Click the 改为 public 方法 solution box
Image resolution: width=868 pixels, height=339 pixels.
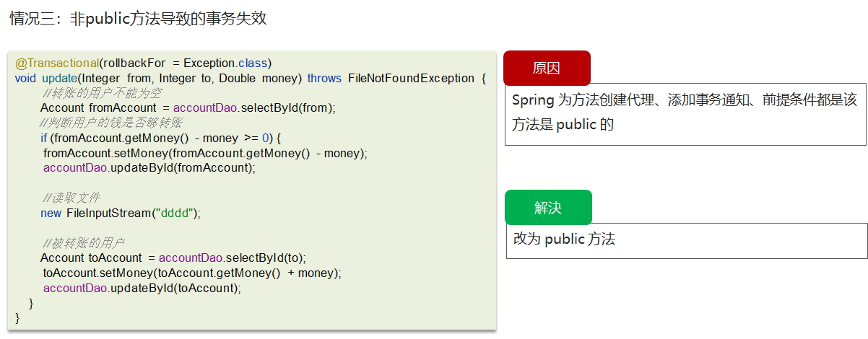687,240
